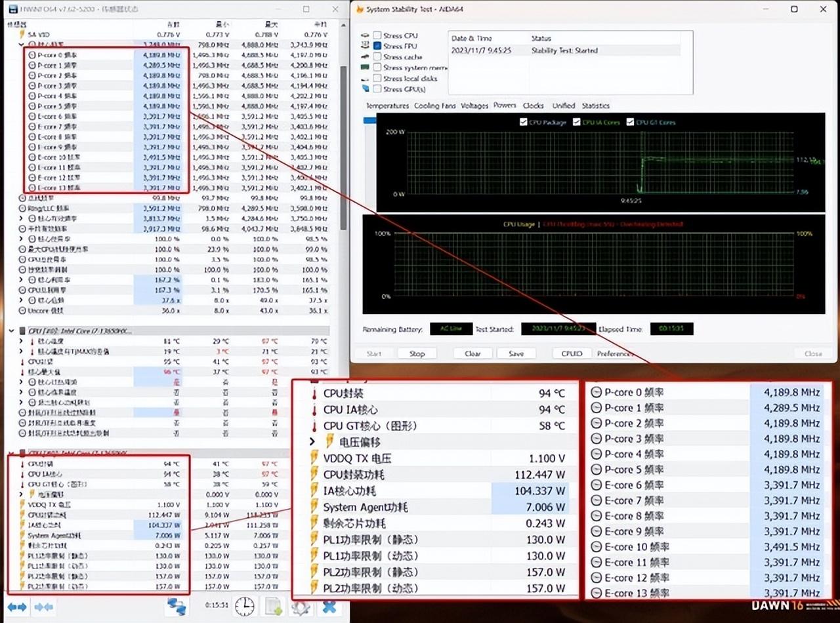
Task: Click the icon left of Stress FPU
Action: tap(366, 46)
